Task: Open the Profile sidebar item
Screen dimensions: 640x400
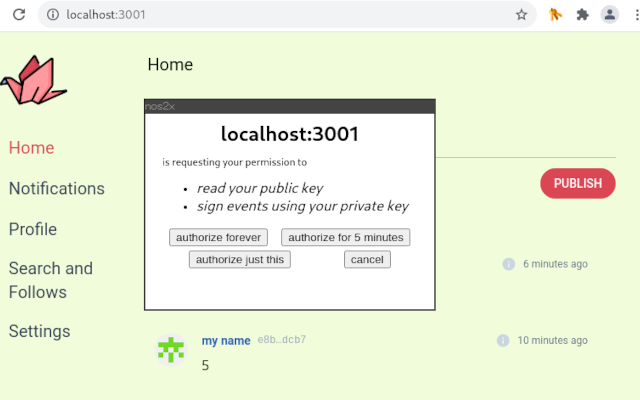Action: (x=32, y=229)
